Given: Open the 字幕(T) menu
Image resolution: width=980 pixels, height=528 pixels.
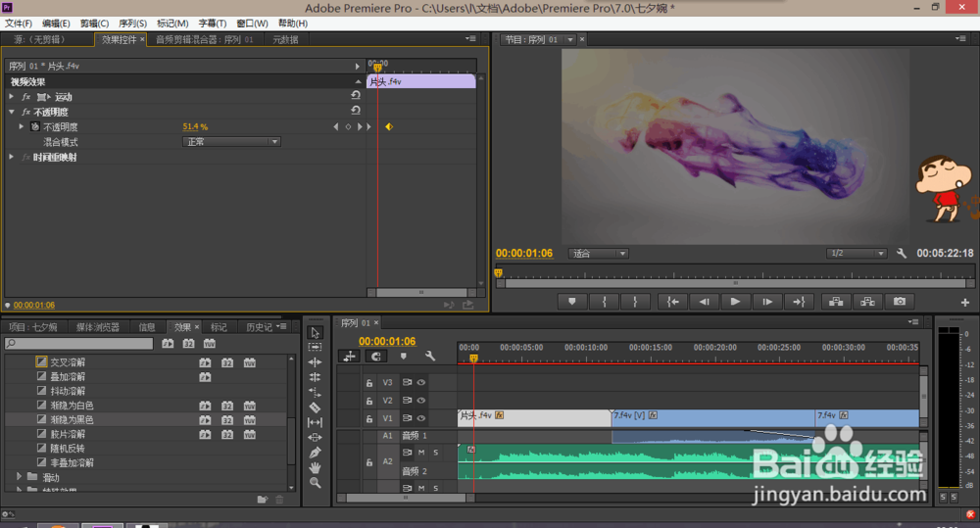Looking at the screenshot, I should coord(213,24).
